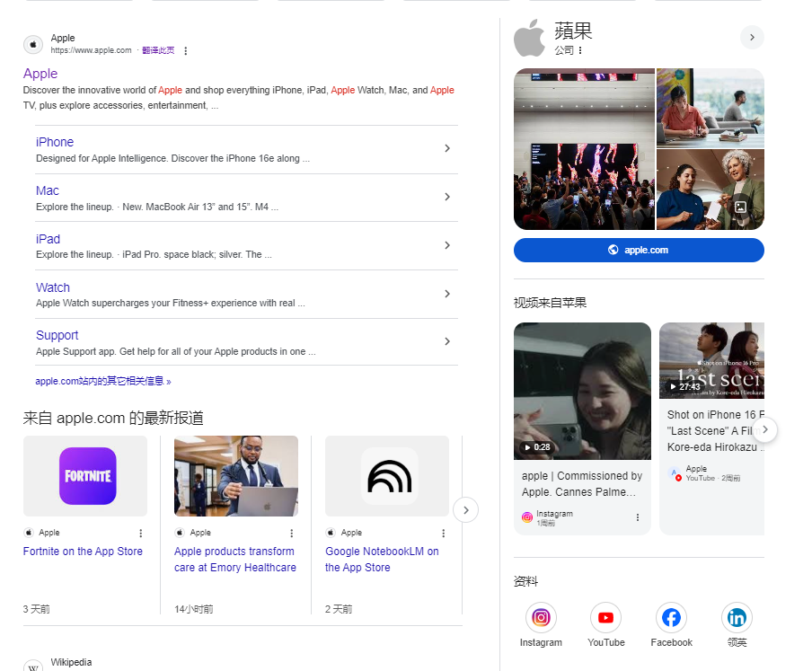
Task: Open Shot on iPhone 16 video title
Action: 716,431
